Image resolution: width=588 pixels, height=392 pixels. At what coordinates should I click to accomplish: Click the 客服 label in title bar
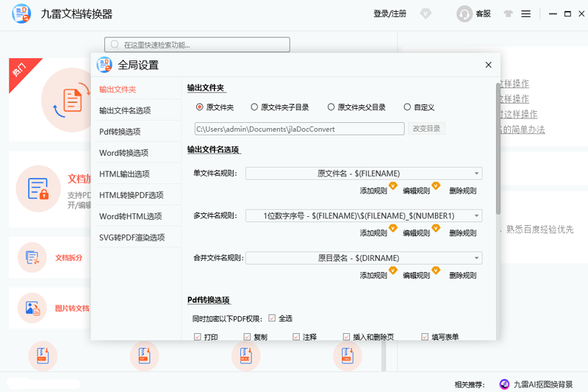point(483,14)
